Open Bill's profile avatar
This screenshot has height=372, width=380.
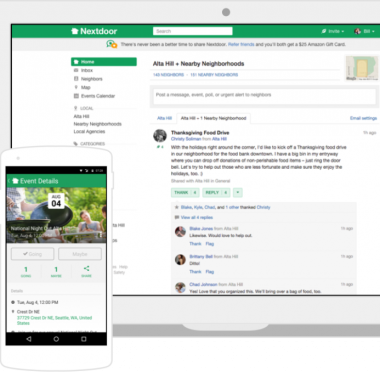(x=358, y=31)
